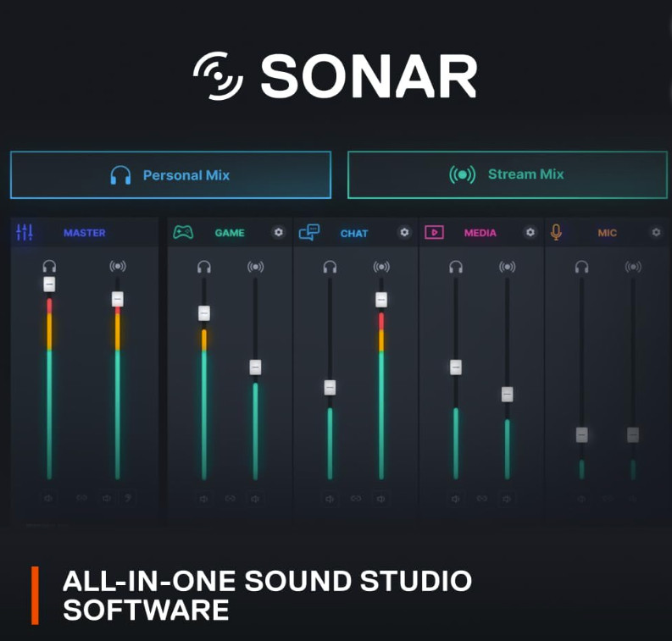This screenshot has width=672, height=641.
Task: Click broadcast icon above Media stream fader
Action: coord(508,267)
